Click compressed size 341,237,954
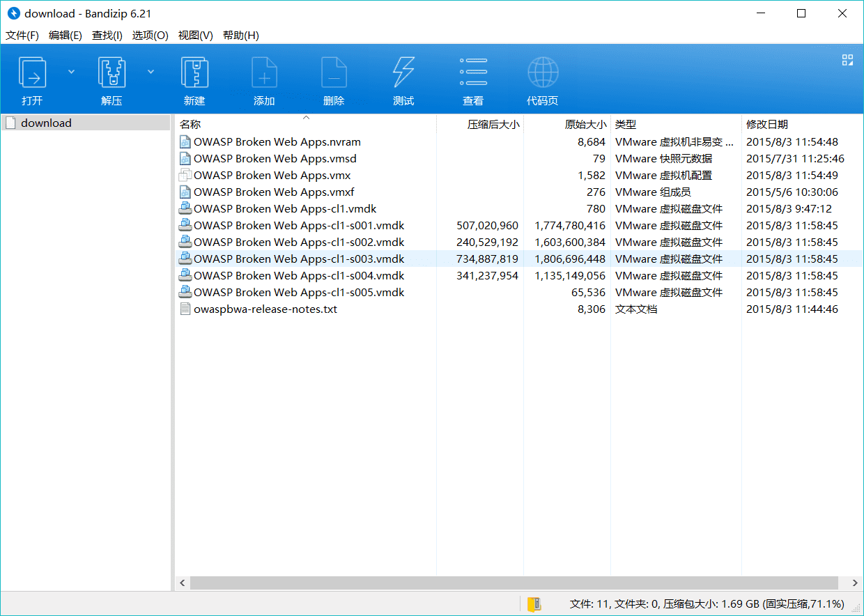 click(x=488, y=275)
